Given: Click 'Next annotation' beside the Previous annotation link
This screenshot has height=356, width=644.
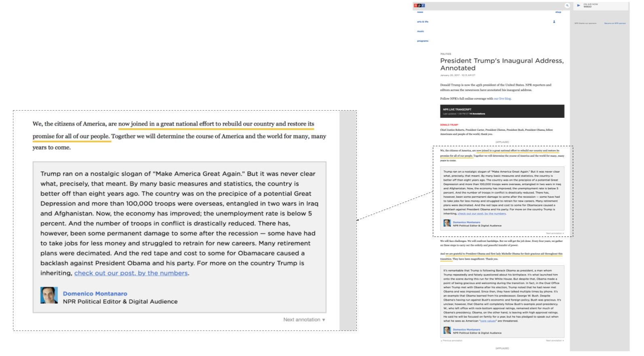Looking at the screenshot, I should pyautogui.click(x=555, y=341).
